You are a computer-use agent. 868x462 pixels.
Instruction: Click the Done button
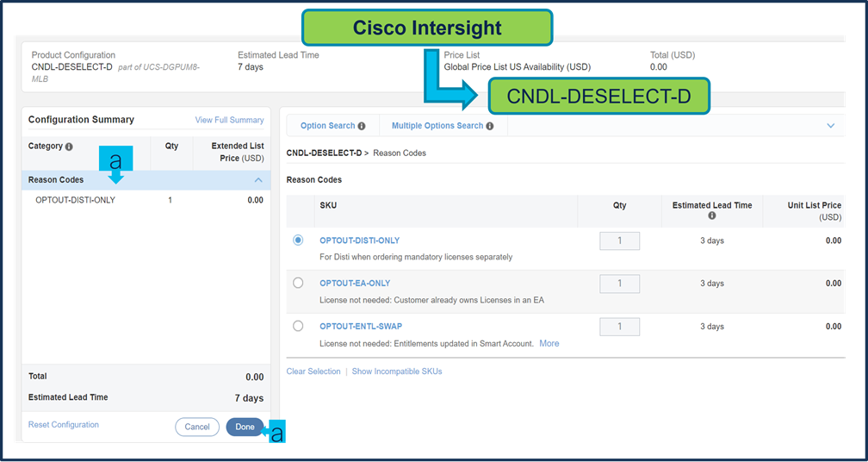245,427
